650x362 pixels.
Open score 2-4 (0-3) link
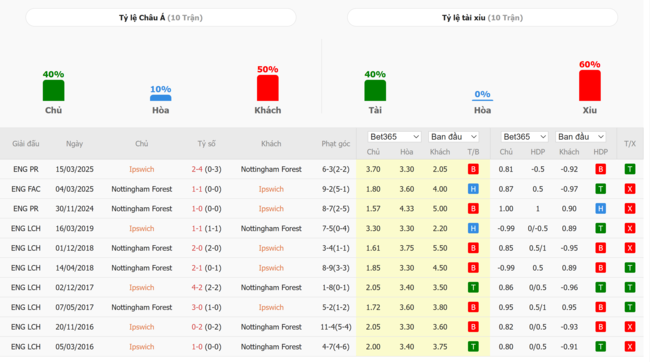(206, 169)
